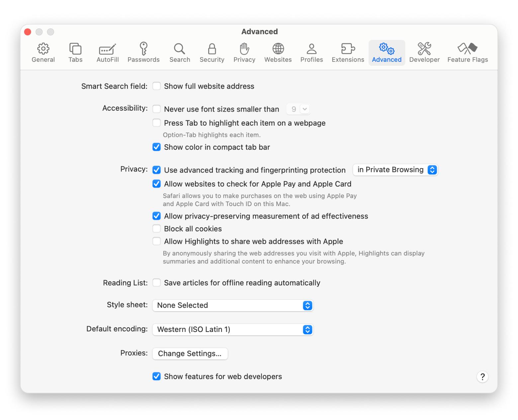Click Change Settings for proxies
518x420 pixels.
click(190, 354)
